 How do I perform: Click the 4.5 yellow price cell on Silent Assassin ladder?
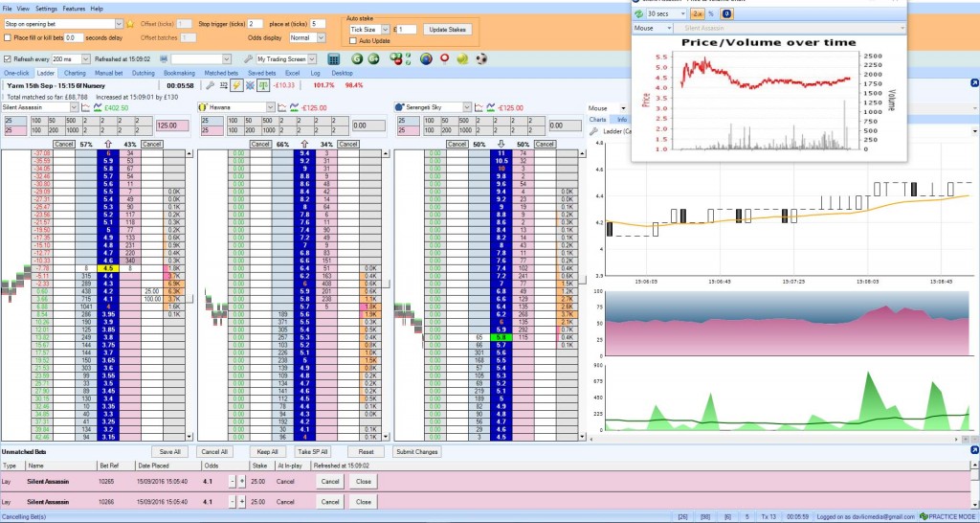(x=107, y=268)
